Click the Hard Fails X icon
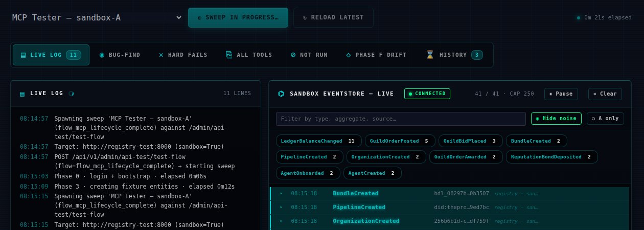This screenshot has width=644, height=230. pos(161,55)
